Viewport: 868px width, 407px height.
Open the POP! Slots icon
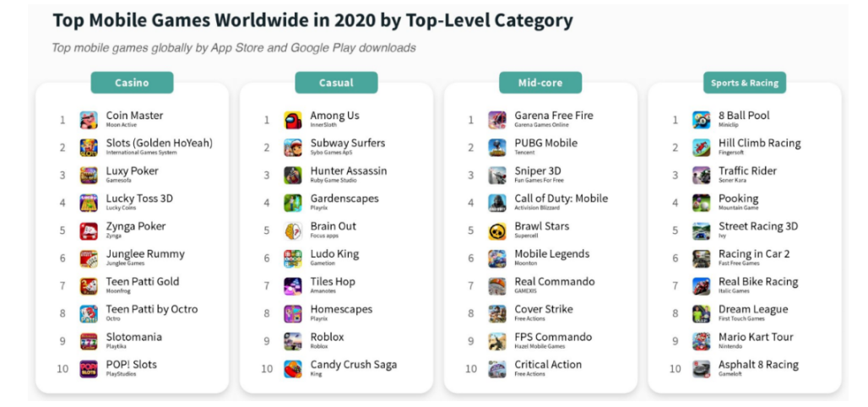[89, 369]
